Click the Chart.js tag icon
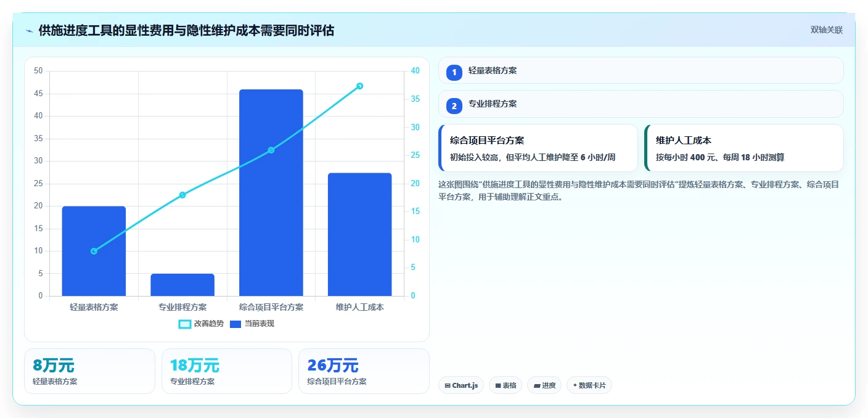 (x=448, y=385)
